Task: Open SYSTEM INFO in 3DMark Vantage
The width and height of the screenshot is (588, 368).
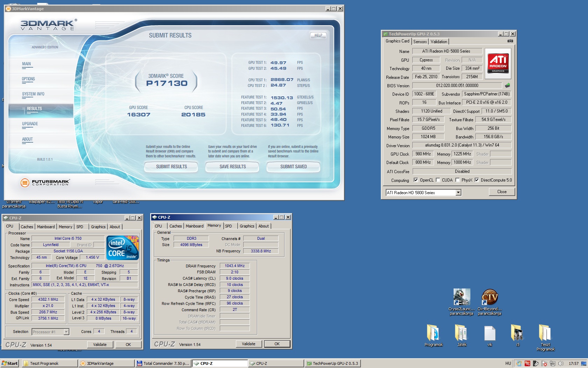Action: point(33,94)
